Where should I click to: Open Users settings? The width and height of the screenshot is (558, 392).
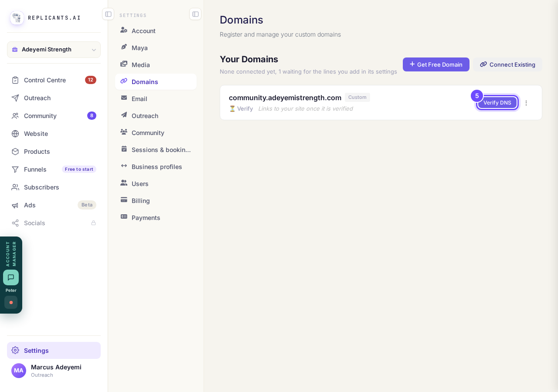tap(156, 183)
